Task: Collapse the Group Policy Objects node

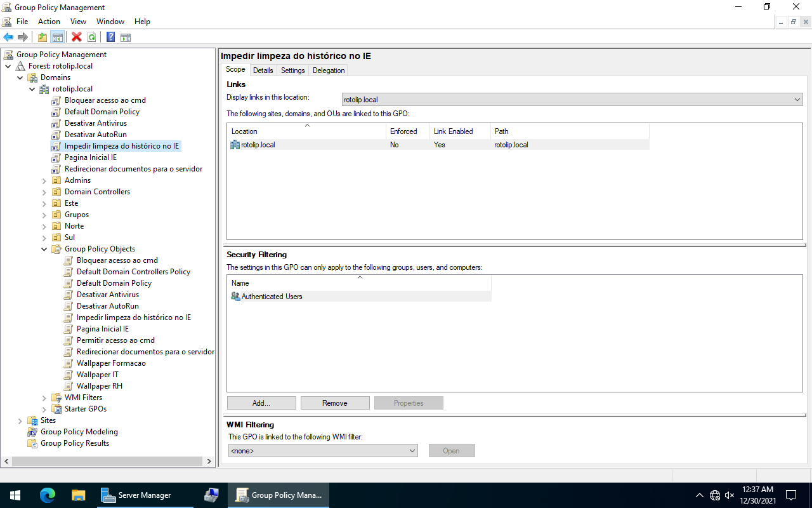Action: point(44,249)
